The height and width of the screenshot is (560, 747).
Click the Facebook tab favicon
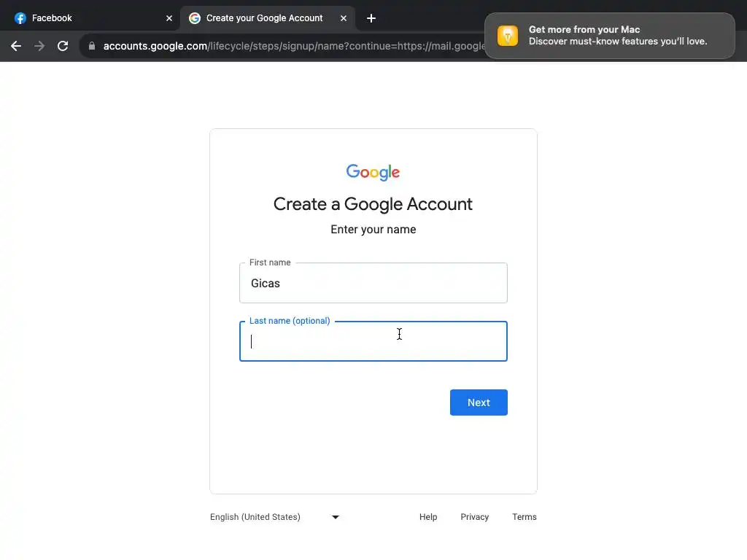pyautogui.click(x=20, y=18)
